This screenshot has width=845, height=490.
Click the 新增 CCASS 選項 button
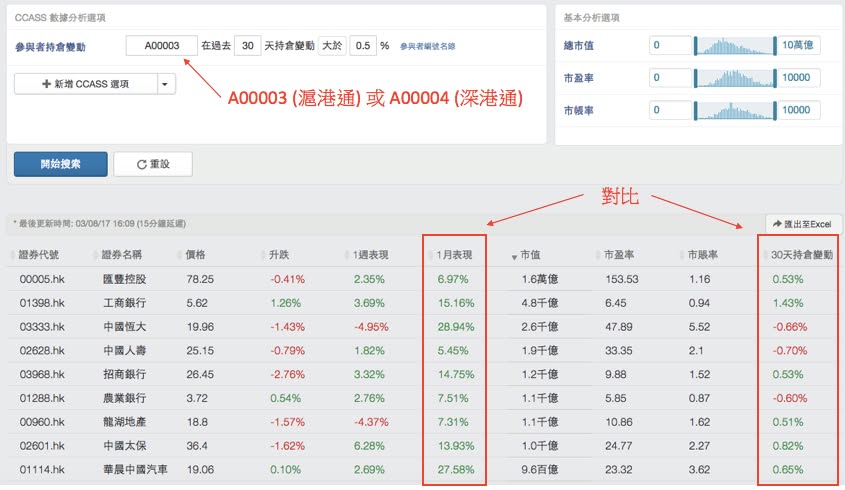86,84
